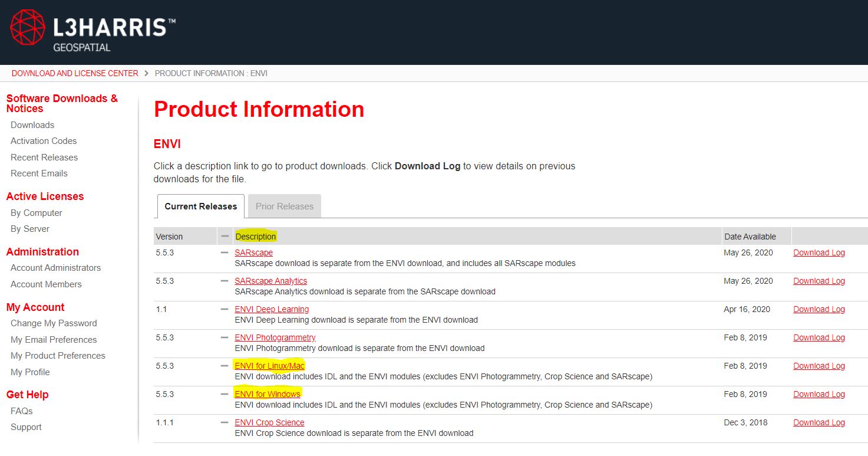The image size is (868, 456).
Task: View Download Log for ENVI Crop Science
Action: (x=819, y=422)
